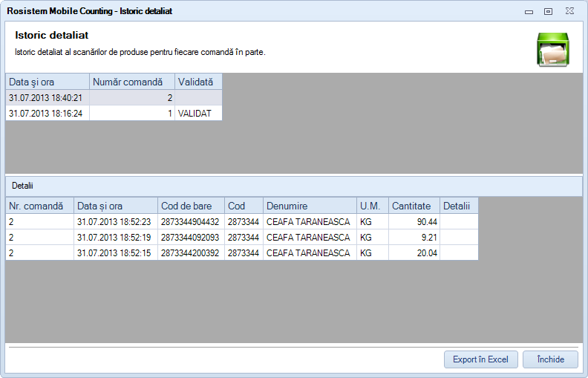Click the Detalii column header in the grid
The width and height of the screenshot is (588, 378).
[x=458, y=206]
